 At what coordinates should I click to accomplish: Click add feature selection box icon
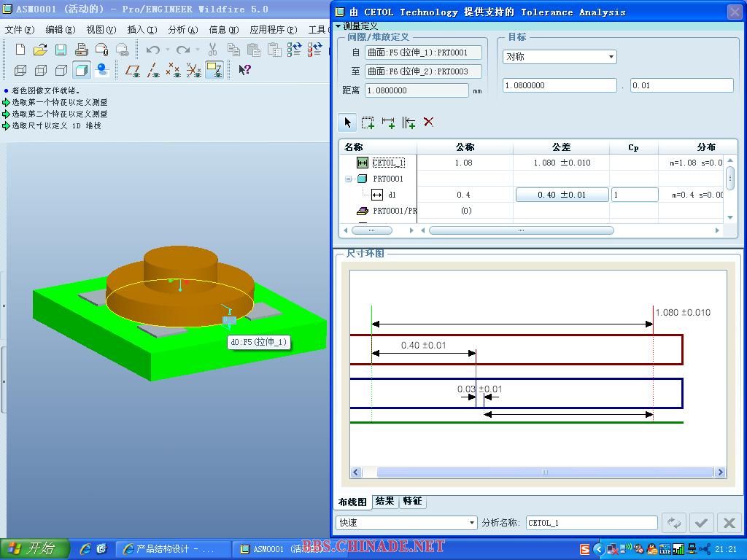pyautogui.click(x=368, y=122)
